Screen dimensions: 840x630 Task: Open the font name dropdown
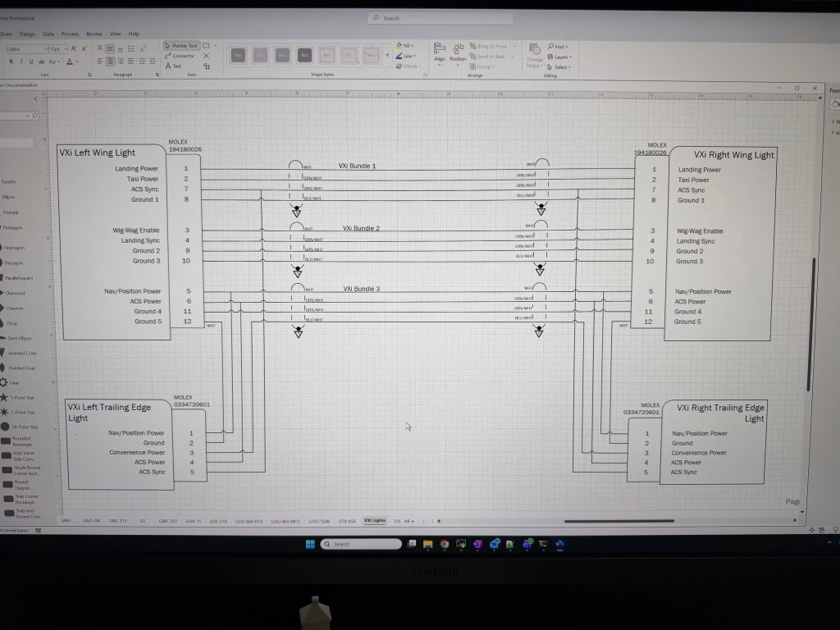(x=25, y=49)
